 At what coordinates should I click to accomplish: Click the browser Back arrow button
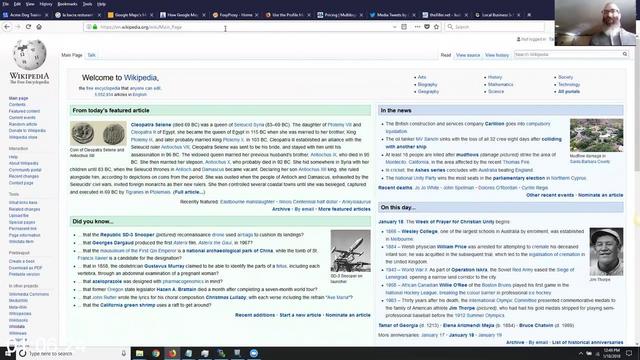point(7,27)
